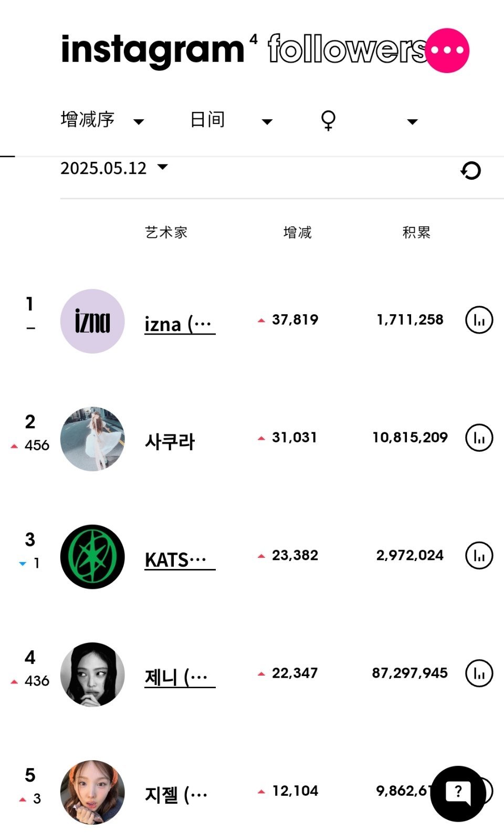The height and width of the screenshot is (840, 504).
Task: Click the 积累 column header
Action: tap(416, 232)
